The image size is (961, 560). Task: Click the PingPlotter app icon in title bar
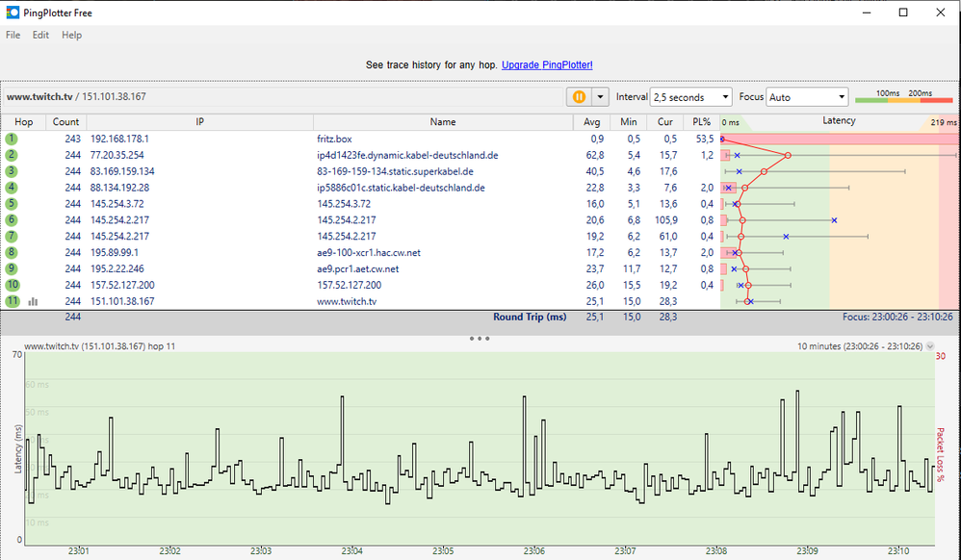pos(13,13)
